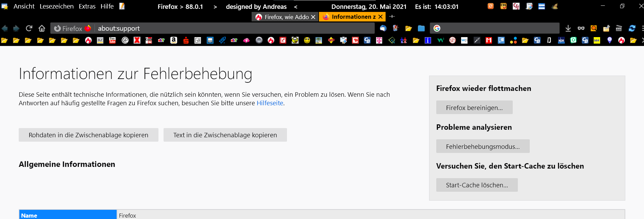Click the 'Name' table header cell
The width and height of the screenshot is (644, 219).
coord(68,215)
